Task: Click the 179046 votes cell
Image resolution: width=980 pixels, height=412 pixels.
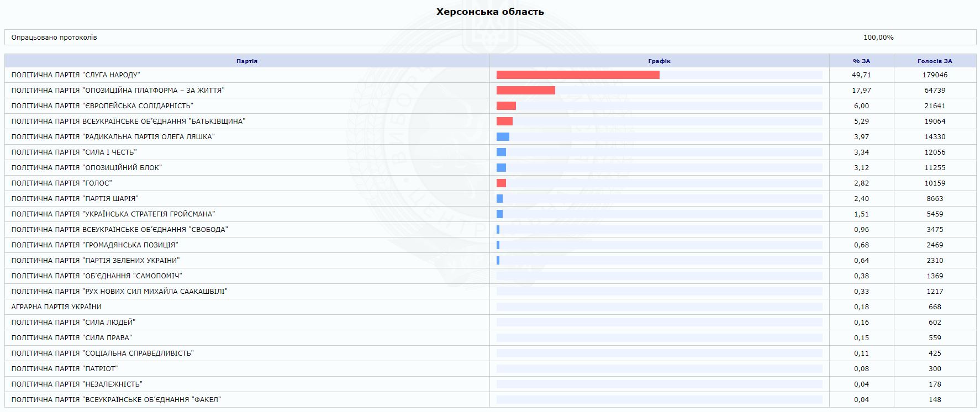Action: pos(935,75)
